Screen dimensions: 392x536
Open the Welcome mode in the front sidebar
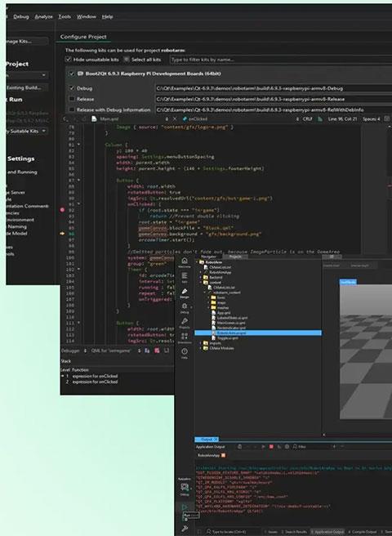click(185, 262)
